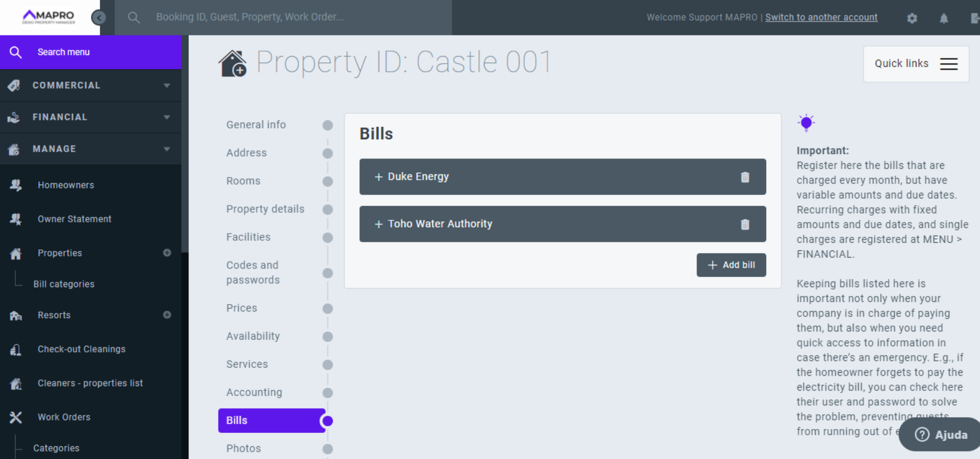Image resolution: width=980 pixels, height=459 pixels.
Task: Click trash icon for Toho Water Authority
Action: pos(745,224)
